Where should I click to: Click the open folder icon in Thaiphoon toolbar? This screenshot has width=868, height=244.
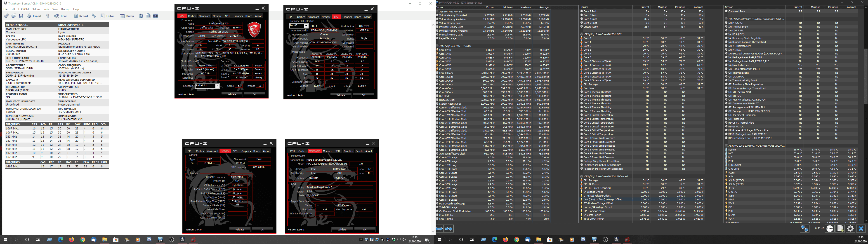coord(14,16)
